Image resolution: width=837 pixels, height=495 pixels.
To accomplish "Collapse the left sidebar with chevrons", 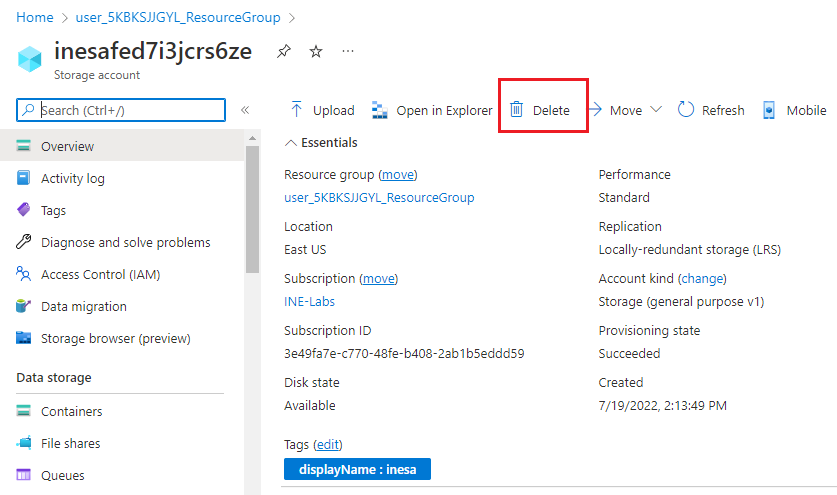I will point(245,110).
